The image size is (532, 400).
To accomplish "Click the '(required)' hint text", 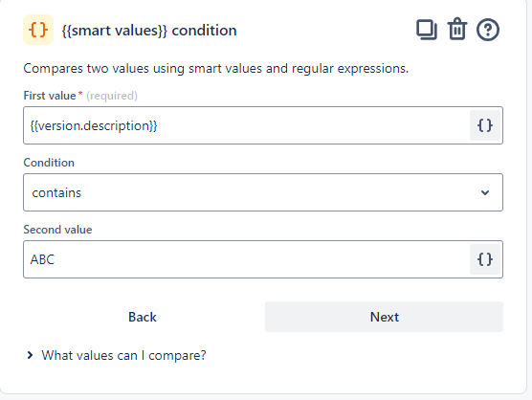I will coord(112,96).
